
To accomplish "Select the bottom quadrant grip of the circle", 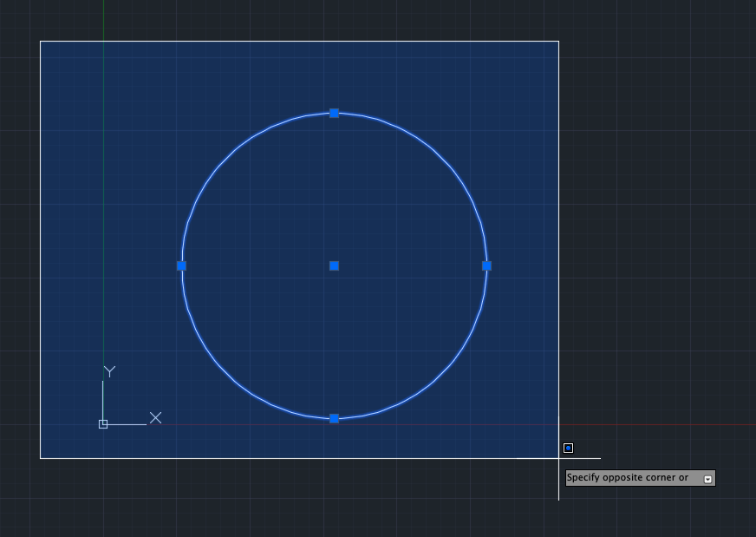I will click(334, 419).
